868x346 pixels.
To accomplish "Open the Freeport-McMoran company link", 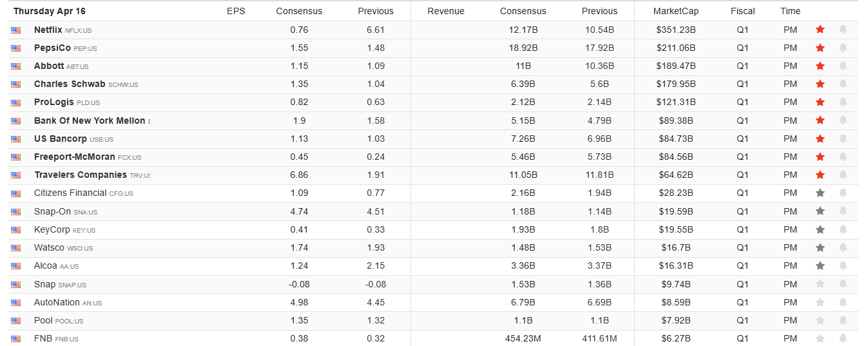I will point(75,157).
